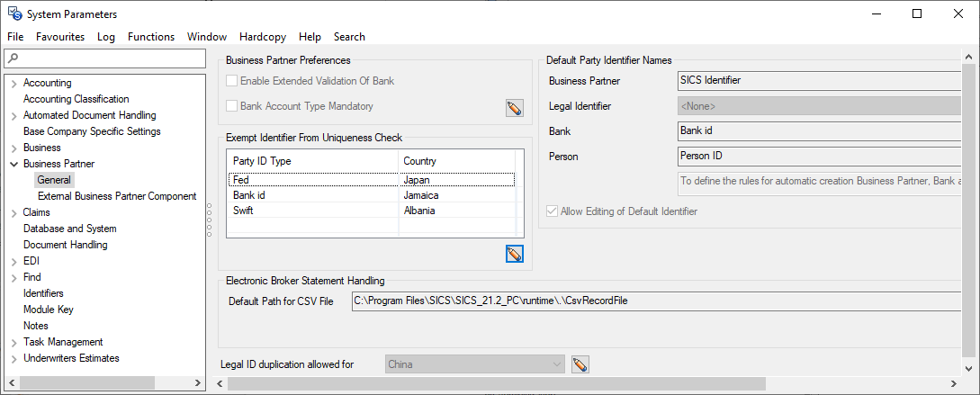The width and height of the screenshot is (980, 395).
Task: Click the magnifier icon in search box
Action: [12, 58]
